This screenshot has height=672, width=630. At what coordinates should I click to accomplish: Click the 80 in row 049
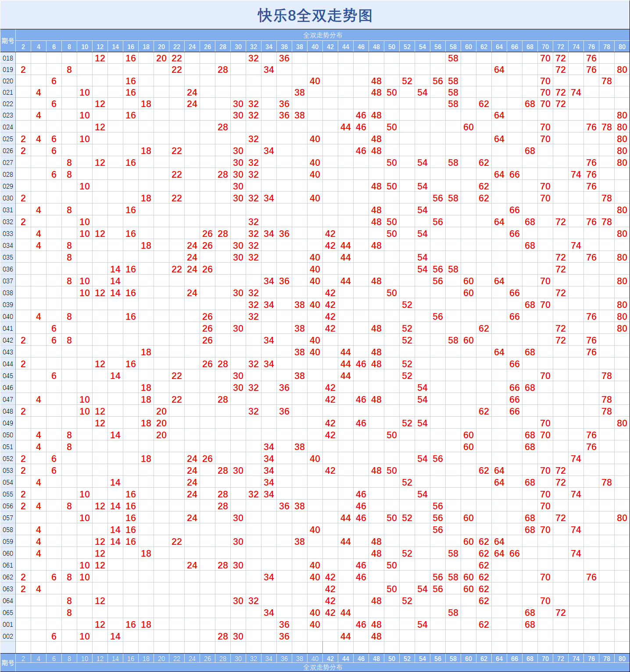[622, 423]
